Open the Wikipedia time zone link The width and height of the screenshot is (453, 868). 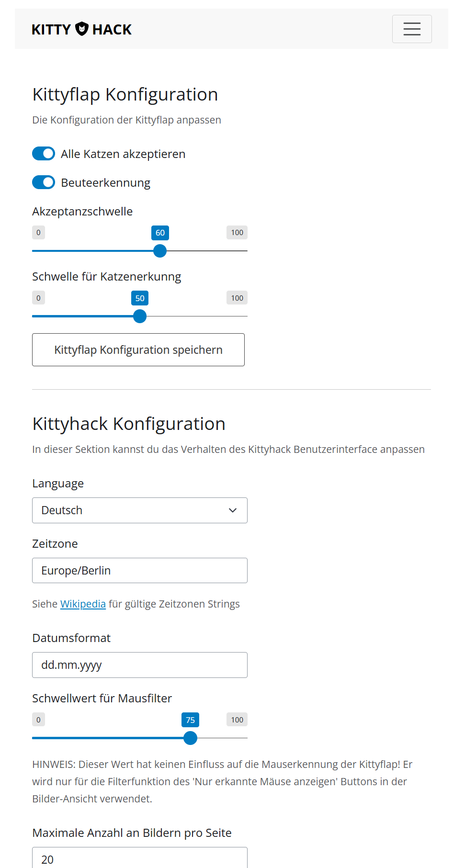tap(83, 604)
